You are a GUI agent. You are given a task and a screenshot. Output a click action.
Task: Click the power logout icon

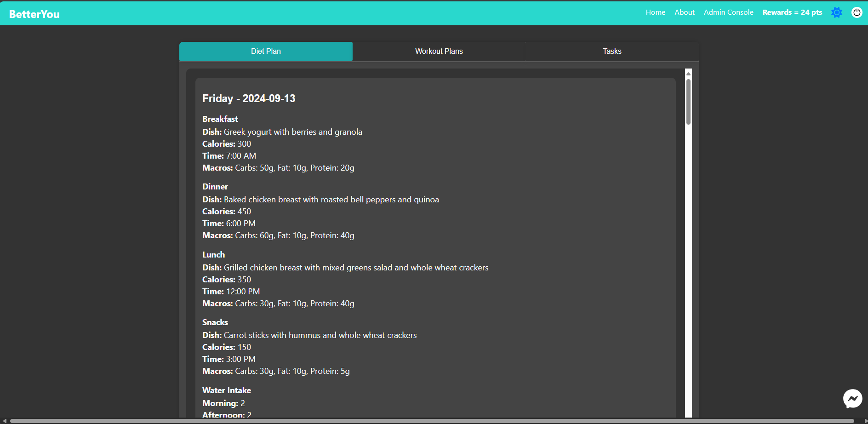coord(857,12)
